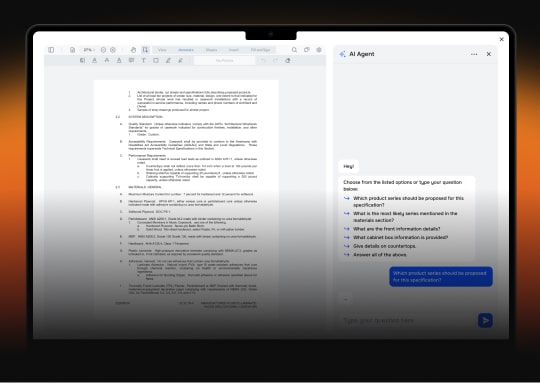540x383 pixels.
Task: Pick the comment note tool
Action: 131,61
